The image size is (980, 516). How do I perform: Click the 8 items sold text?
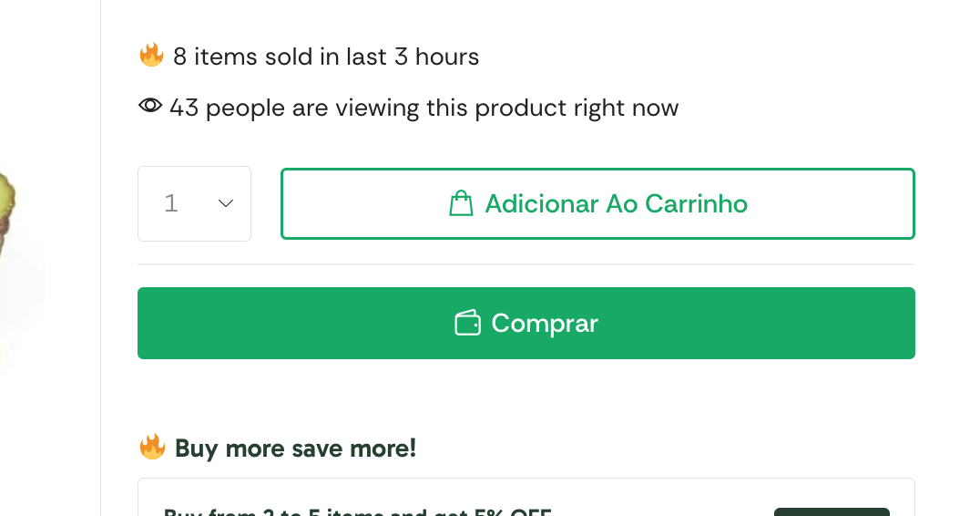pos(326,57)
